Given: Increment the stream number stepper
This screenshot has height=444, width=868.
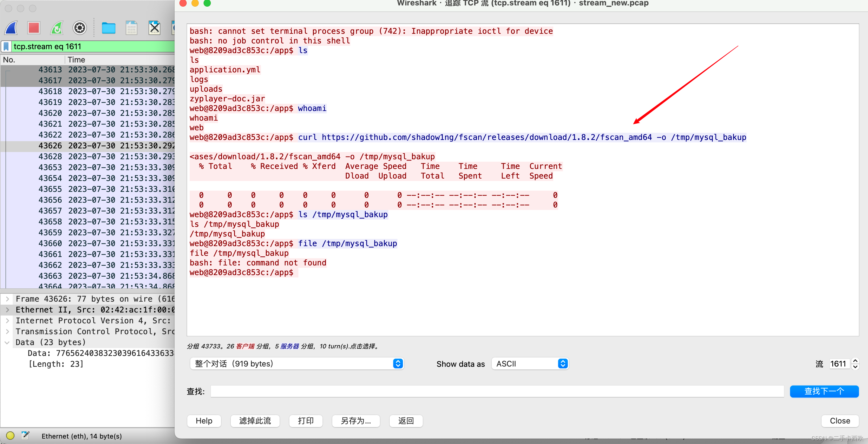Looking at the screenshot, I should coord(855,361).
